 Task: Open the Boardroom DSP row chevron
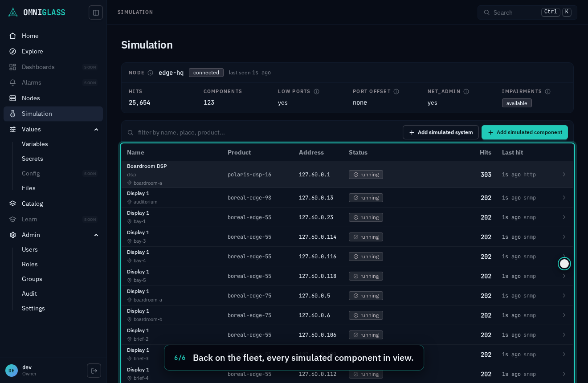click(564, 175)
